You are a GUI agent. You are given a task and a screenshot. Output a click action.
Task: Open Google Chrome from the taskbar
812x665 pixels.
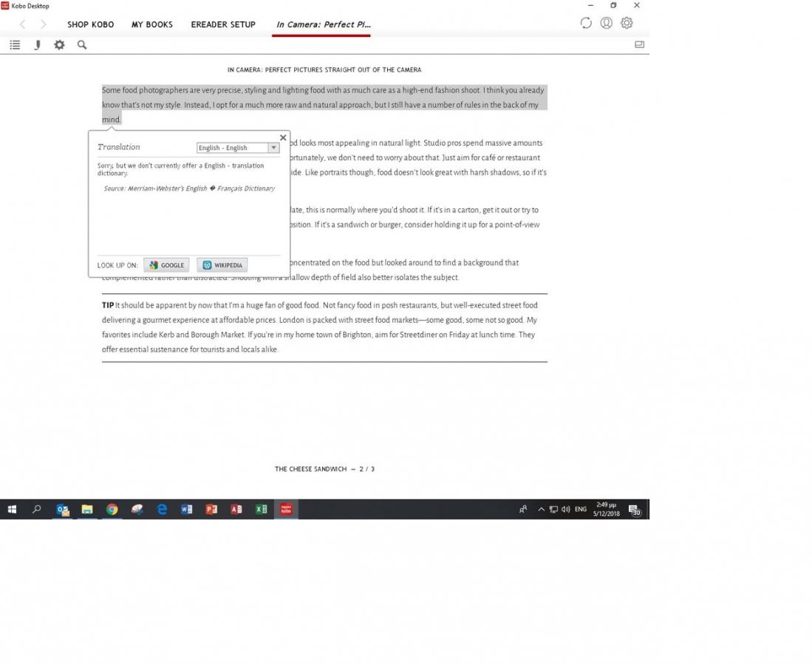112,509
